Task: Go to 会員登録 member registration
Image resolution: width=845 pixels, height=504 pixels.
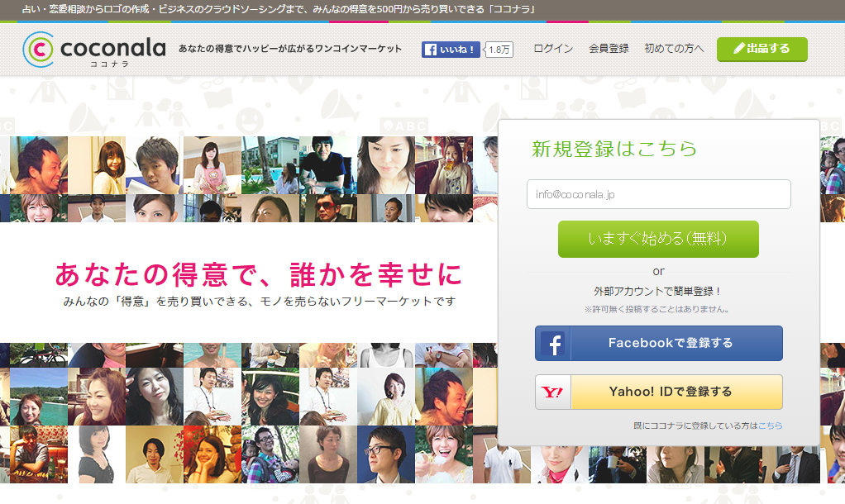Action: point(609,49)
